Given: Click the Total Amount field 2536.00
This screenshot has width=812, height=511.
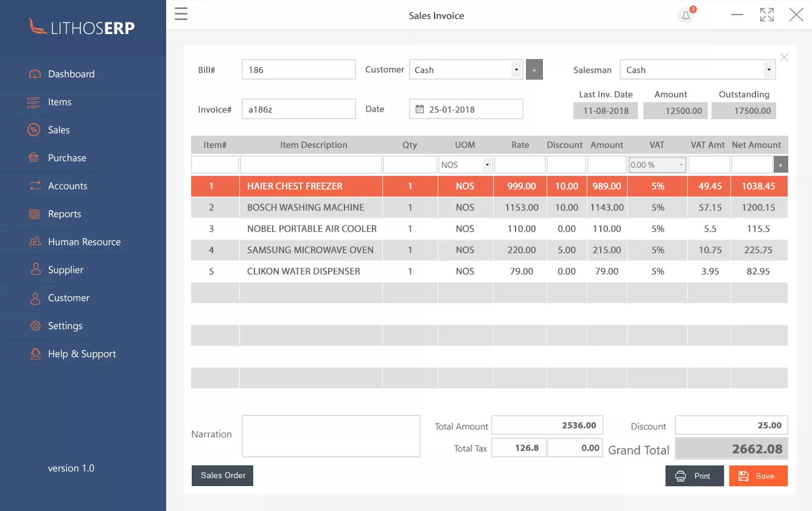Looking at the screenshot, I should point(547,425).
